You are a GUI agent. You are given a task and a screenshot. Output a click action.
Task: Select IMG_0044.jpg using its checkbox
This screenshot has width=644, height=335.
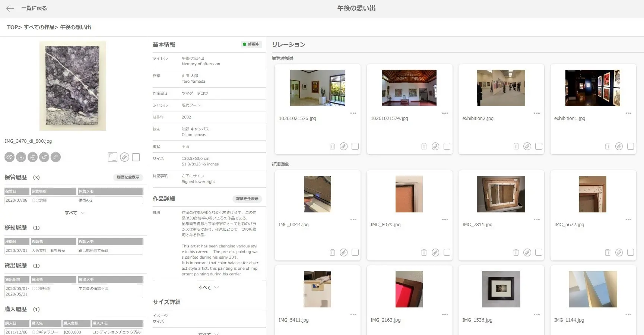coord(355,253)
